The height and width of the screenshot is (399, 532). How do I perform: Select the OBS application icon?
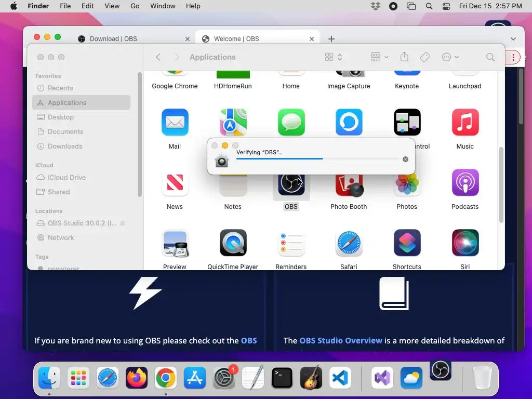pos(291,185)
